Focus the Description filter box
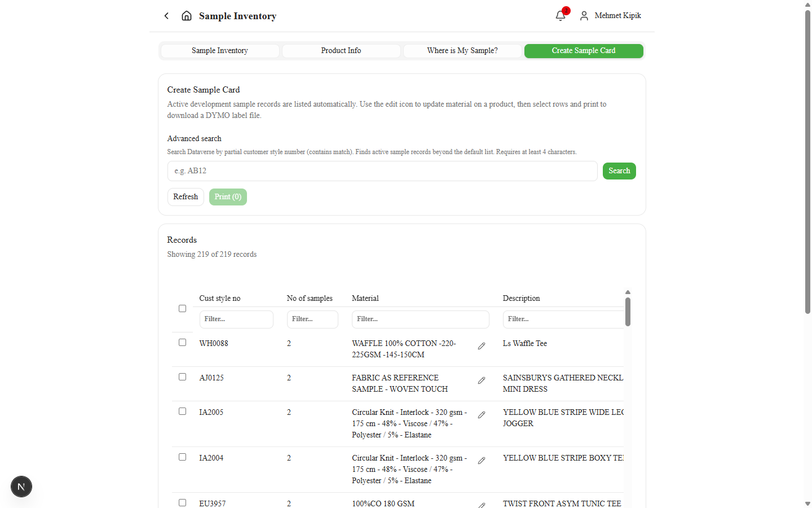 (x=563, y=319)
